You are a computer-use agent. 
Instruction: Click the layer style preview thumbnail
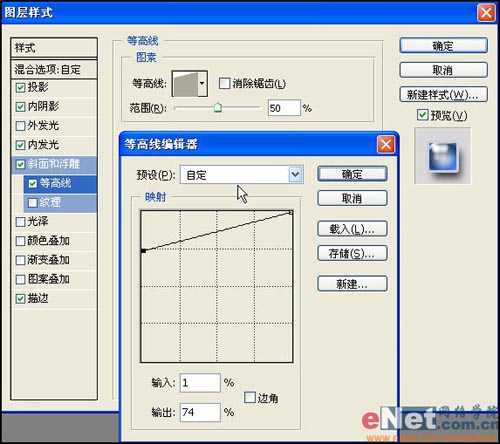pos(442,156)
